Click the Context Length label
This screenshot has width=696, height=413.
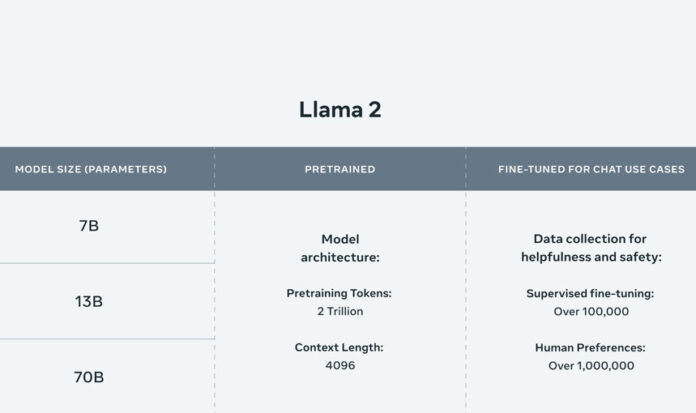(339, 347)
